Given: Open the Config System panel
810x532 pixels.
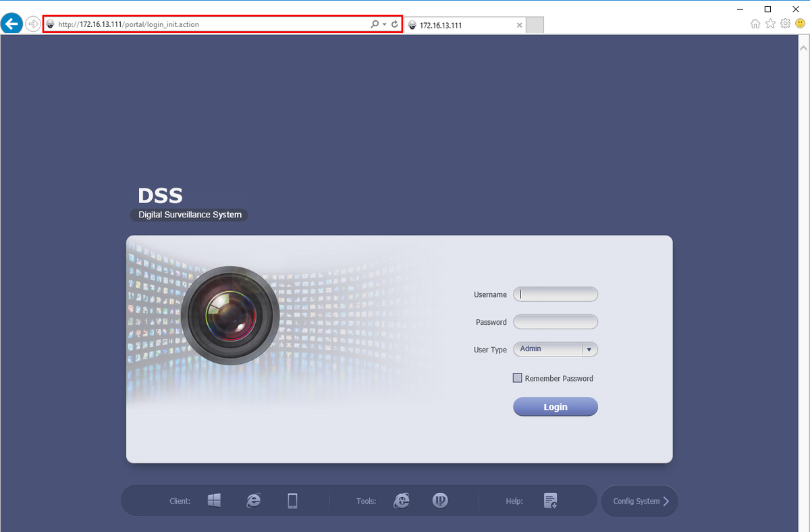Looking at the screenshot, I should [639, 501].
